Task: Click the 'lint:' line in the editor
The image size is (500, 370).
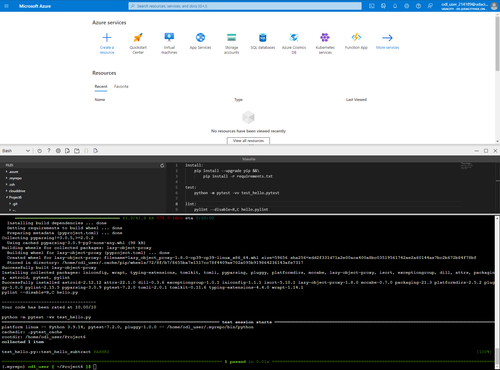Action: tap(191, 204)
